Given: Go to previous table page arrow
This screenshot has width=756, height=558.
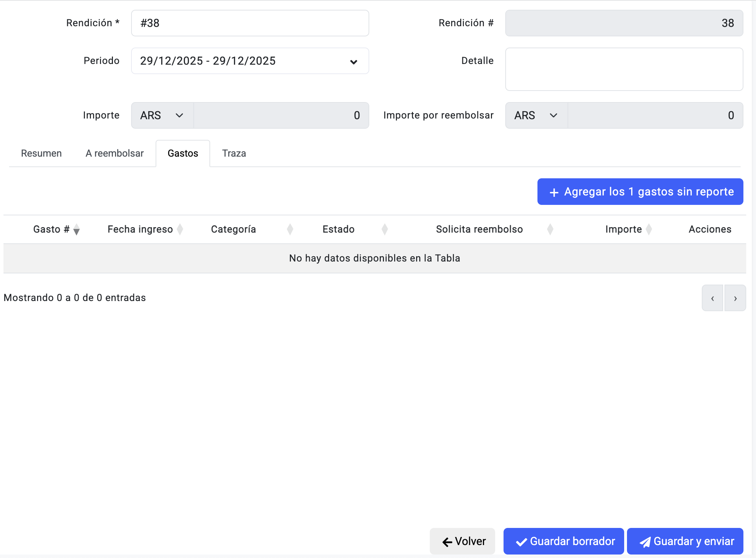Looking at the screenshot, I should (712, 298).
